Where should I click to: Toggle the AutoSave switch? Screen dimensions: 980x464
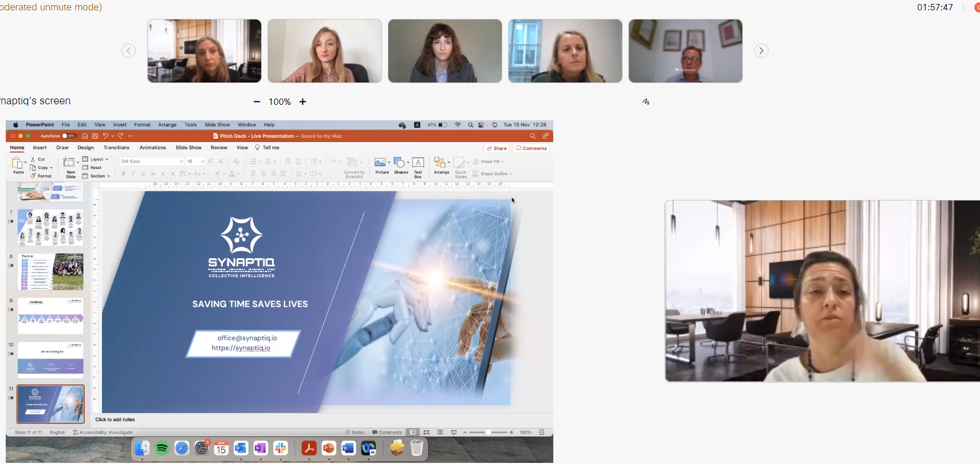(x=68, y=136)
